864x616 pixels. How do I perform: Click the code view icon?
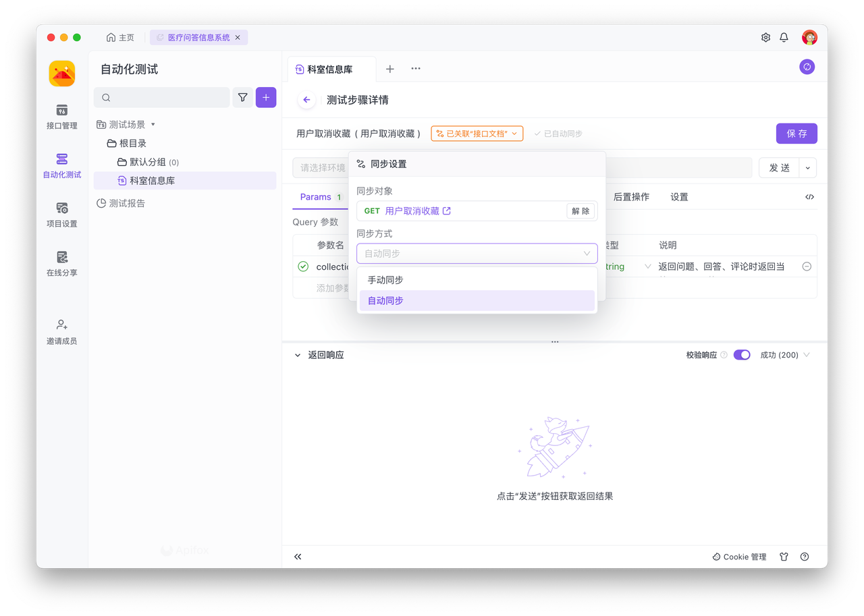pyautogui.click(x=809, y=197)
